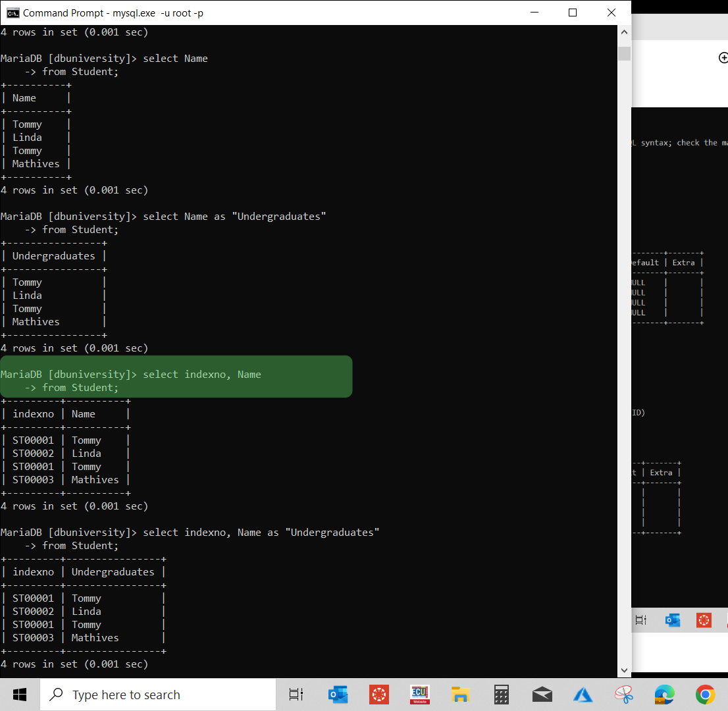Open Snip & Sketch from the taskbar
The image size is (728, 711).
pos(623,694)
